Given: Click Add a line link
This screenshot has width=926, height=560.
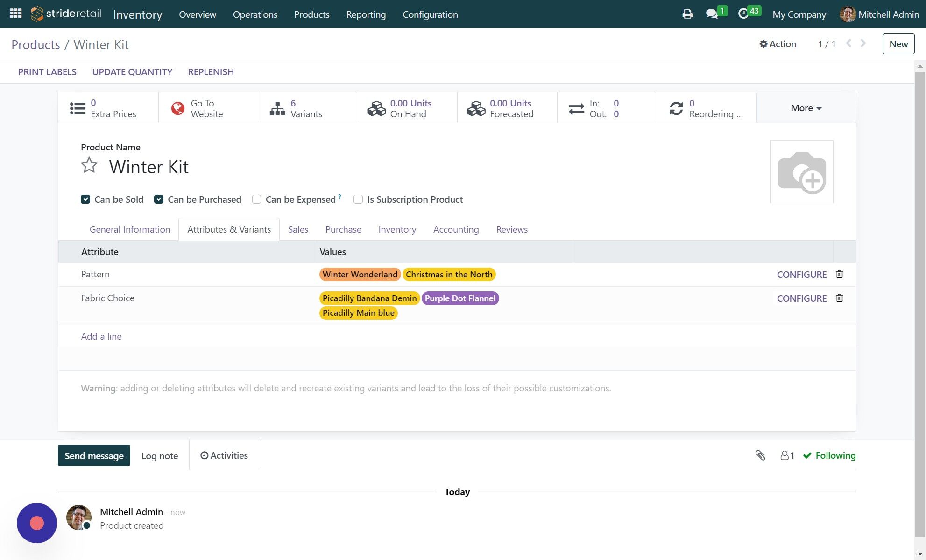Looking at the screenshot, I should click(x=101, y=336).
